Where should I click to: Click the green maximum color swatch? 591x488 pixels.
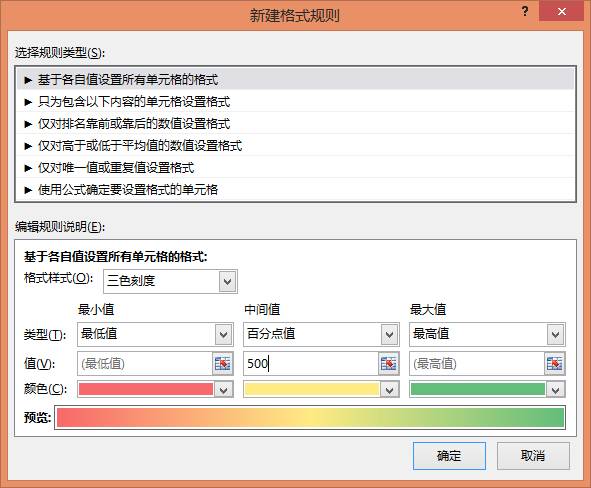click(478, 389)
